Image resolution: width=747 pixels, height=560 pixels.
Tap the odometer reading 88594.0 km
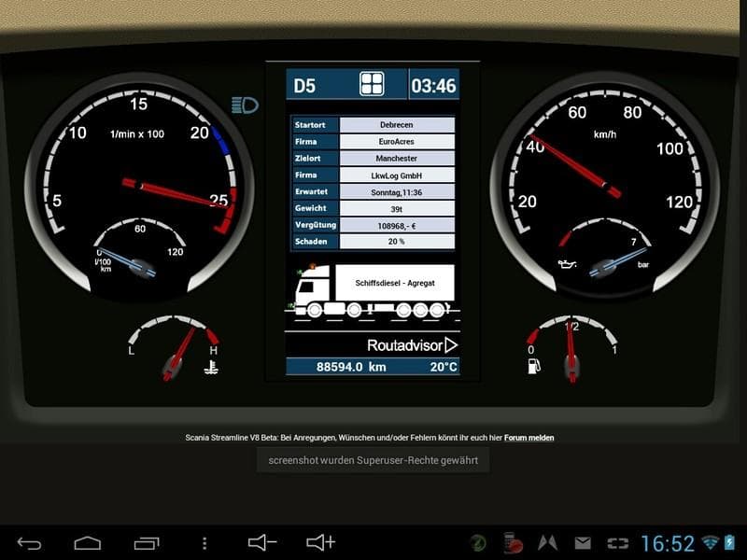[x=351, y=367]
